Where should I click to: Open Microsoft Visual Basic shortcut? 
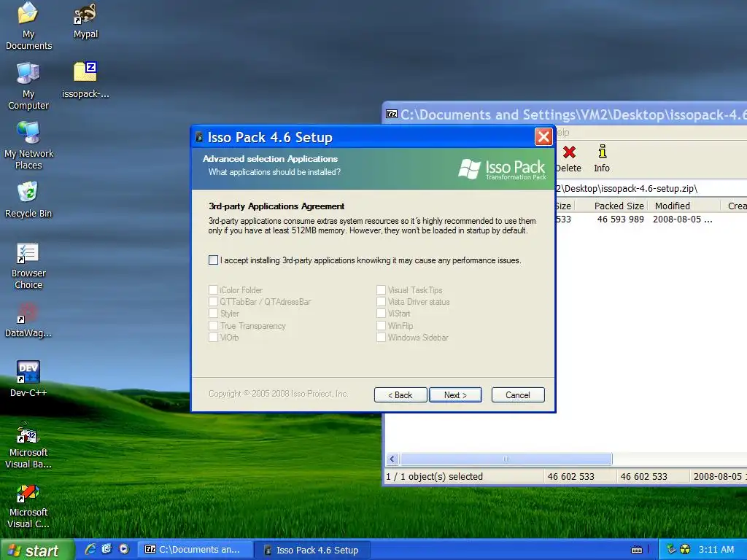28,446
